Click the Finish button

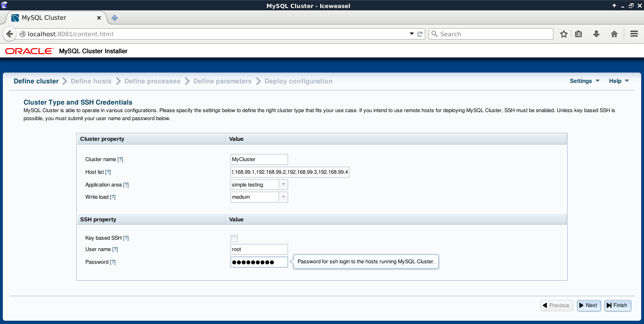click(617, 305)
